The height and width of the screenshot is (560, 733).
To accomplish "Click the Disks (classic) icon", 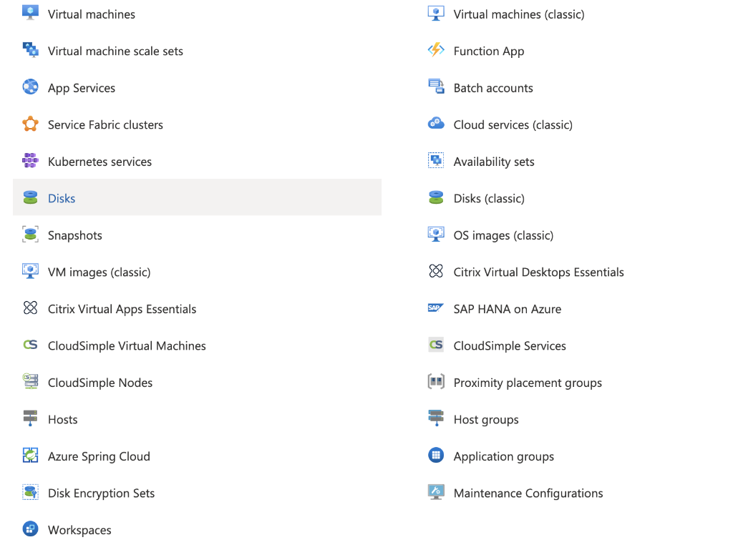I will click(436, 197).
